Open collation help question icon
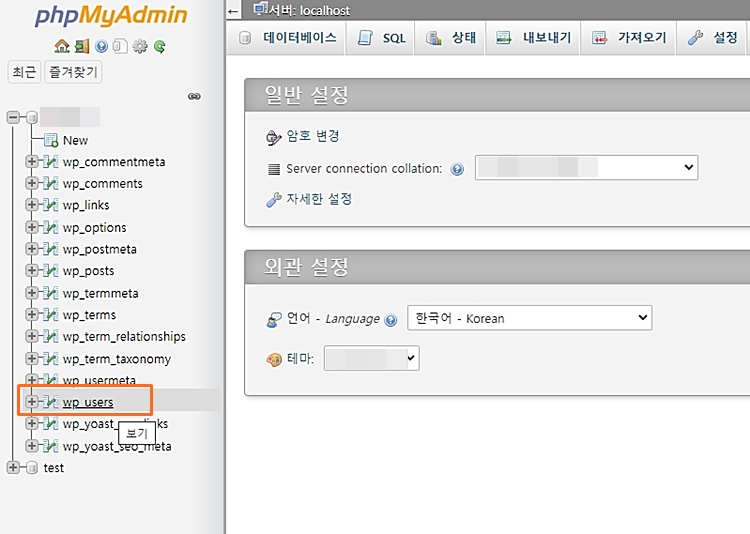The width and height of the screenshot is (750, 534). (x=457, y=169)
